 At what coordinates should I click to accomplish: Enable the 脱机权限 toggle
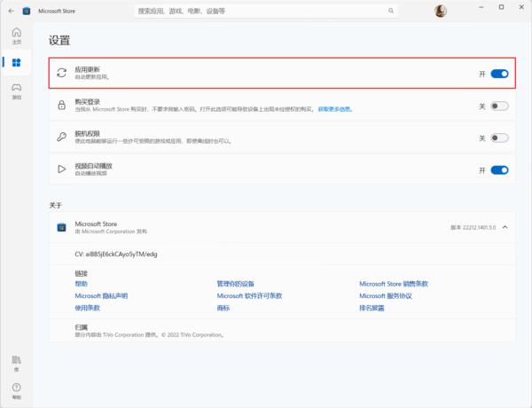tap(499, 137)
